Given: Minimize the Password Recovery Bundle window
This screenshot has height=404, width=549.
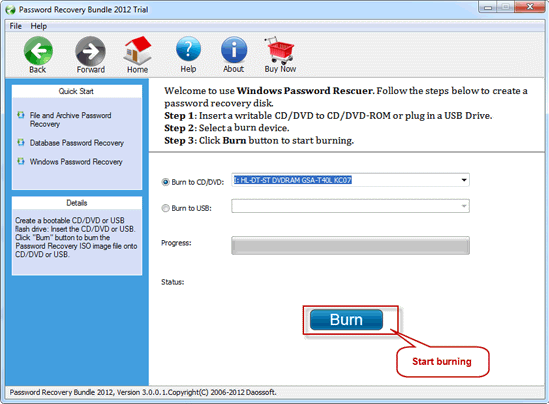Looking at the screenshot, I should point(488,7).
